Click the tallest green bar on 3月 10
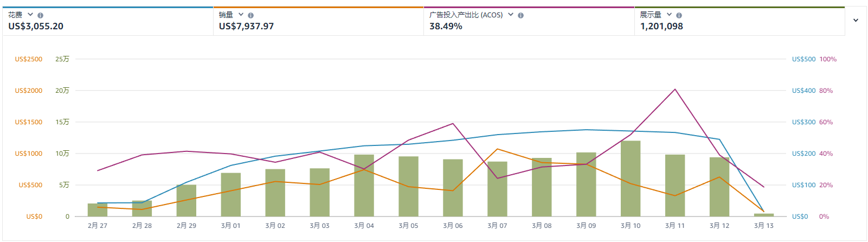The height and width of the screenshot is (242, 868). tap(631, 179)
